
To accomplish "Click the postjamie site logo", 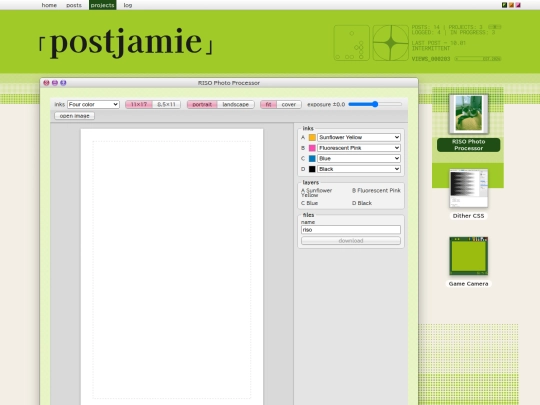I will coord(126,42).
